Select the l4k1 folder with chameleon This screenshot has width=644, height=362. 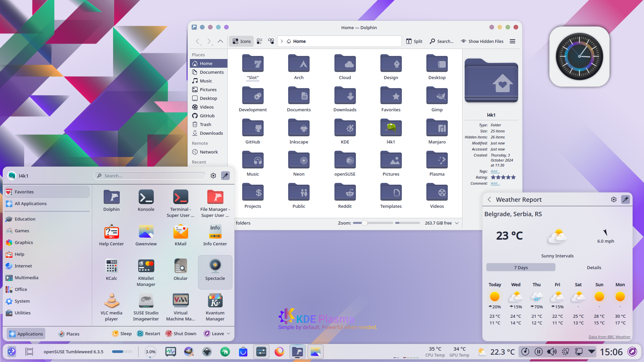pyautogui.click(x=391, y=131)
